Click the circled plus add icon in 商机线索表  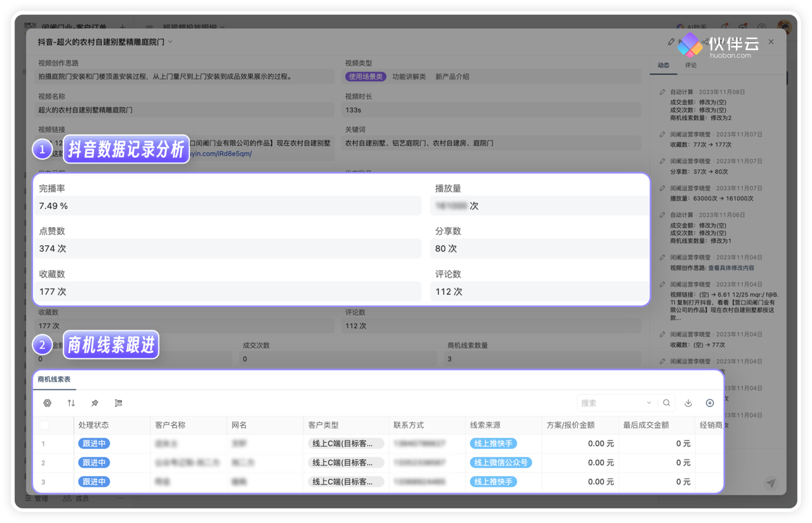click(710, 403)
